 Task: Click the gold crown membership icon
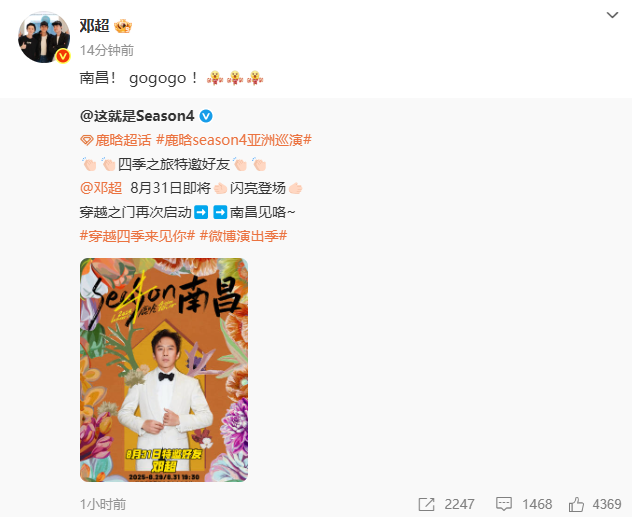(x=123, y=27)
